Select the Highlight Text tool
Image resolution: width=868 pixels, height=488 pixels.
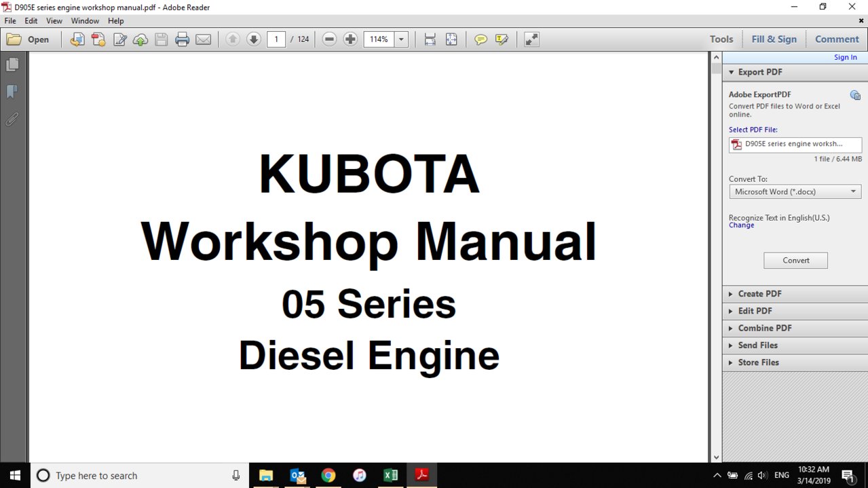pyautogui.click(x=502, y=39)
